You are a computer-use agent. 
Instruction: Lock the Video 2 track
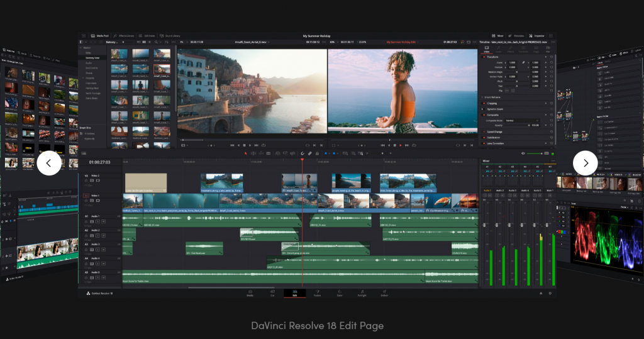pyautogui.click(x=86, y=181)
